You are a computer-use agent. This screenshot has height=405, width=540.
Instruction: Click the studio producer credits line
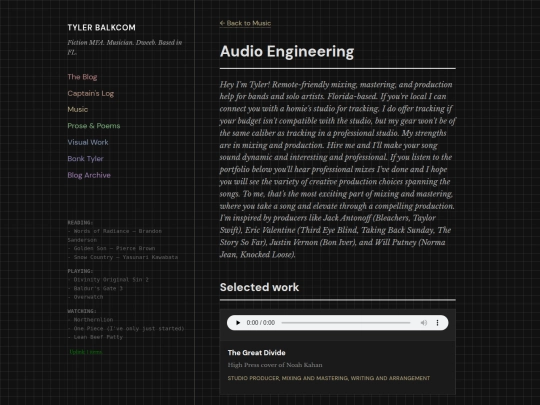329,378
